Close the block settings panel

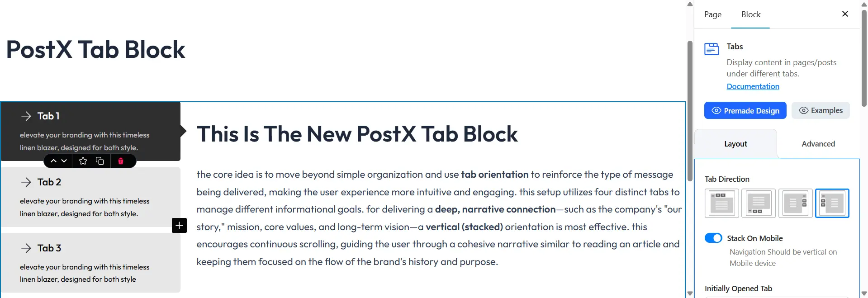coord(844,14)
